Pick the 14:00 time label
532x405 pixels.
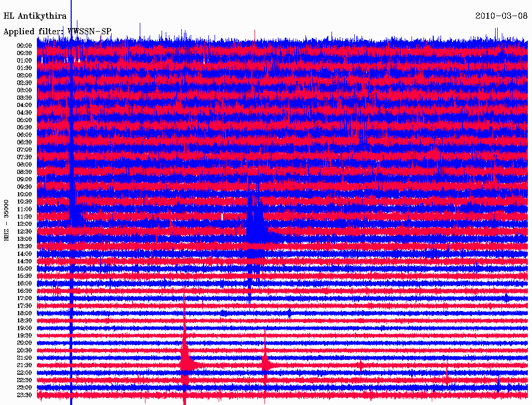[x=24, y=254]
